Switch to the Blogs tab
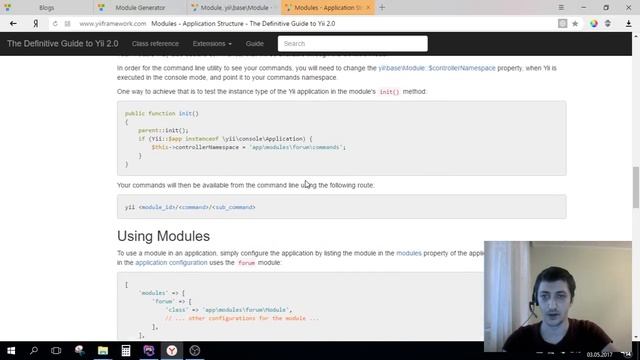Screen dimensions: 640x360 46,7
